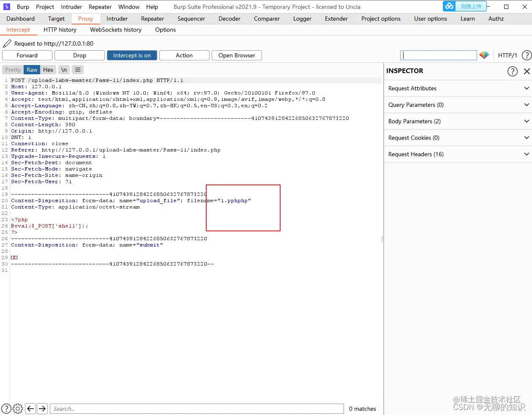Click the HTTP/1 protocol selector

(x=507, y=55)
